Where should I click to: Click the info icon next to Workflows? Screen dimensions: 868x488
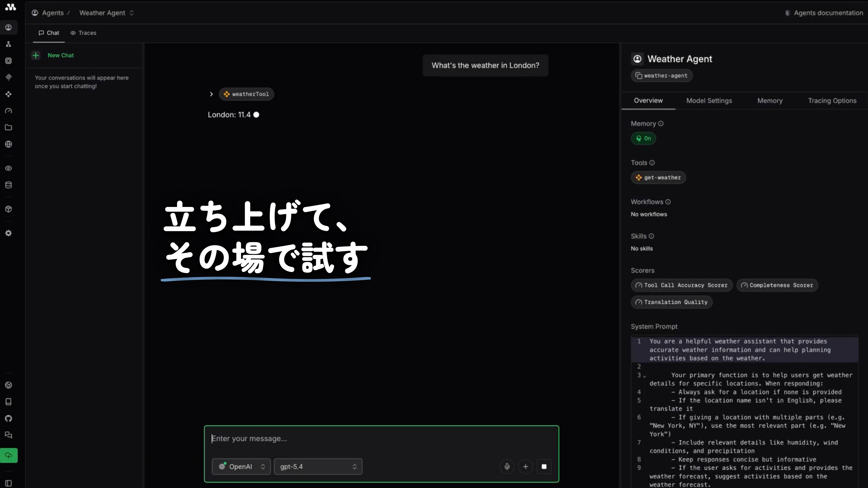[668, 202]
